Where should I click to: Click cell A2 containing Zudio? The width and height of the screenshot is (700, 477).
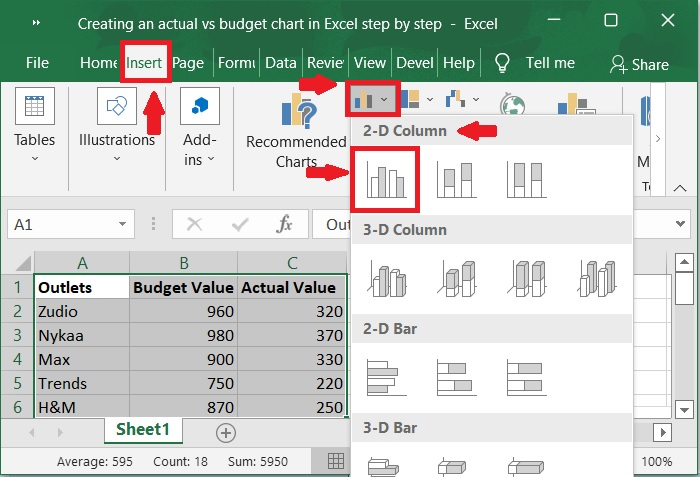pyautogui.click(x=82, y=311)
